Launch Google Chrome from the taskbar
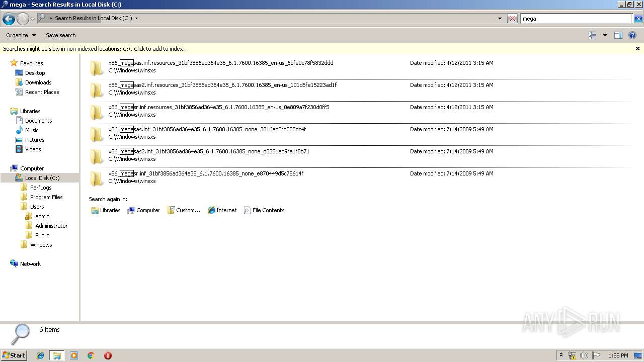 tap(91, 355)
